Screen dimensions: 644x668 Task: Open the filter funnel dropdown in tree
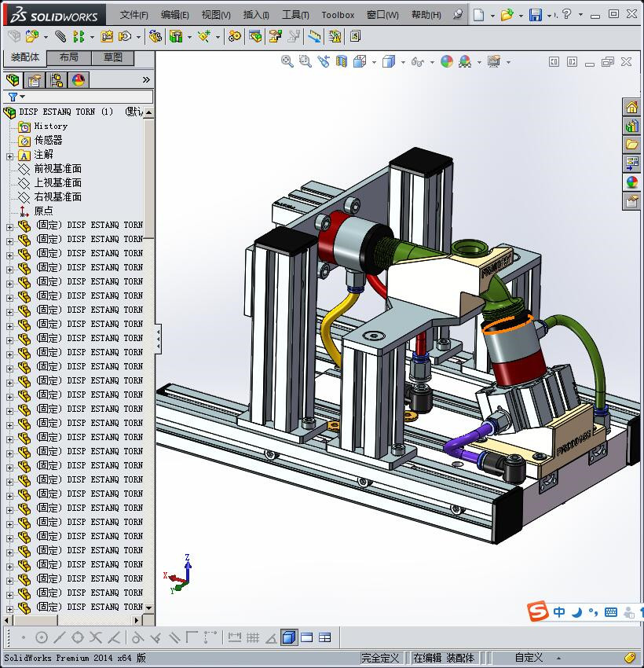point(22,97)
